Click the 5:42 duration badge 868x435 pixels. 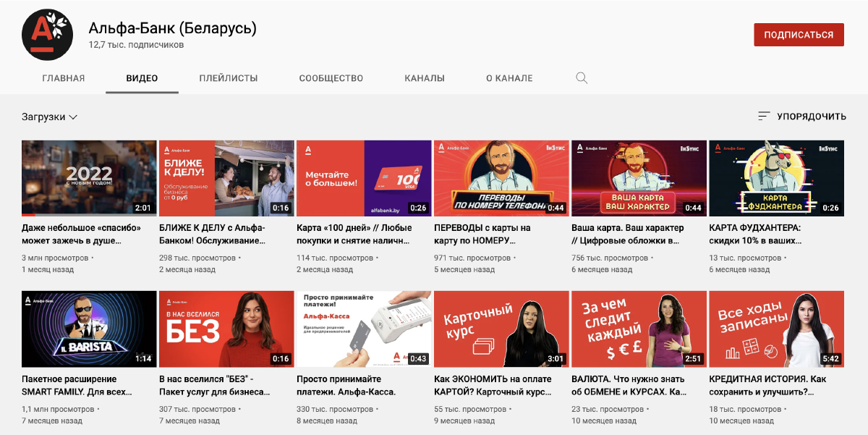[830, 358]
